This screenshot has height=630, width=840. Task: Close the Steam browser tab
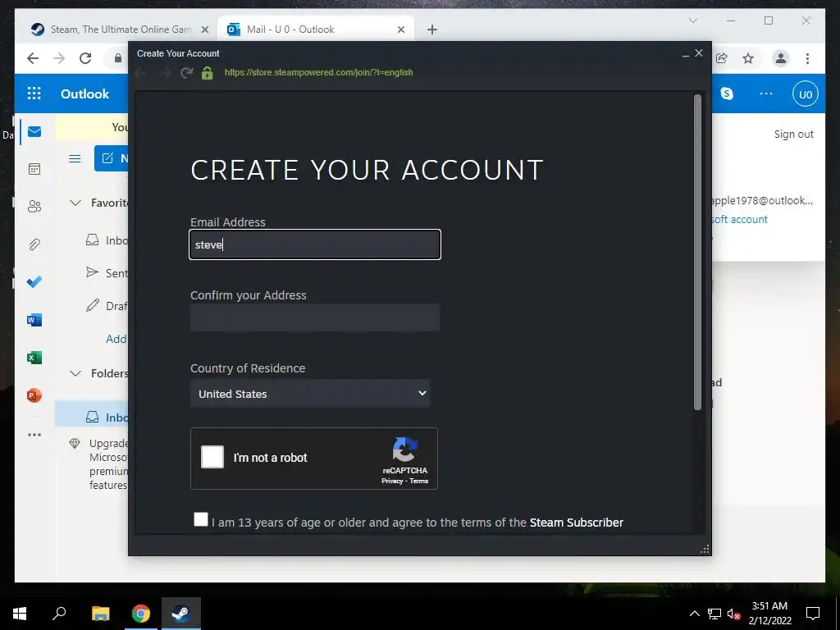204,30
